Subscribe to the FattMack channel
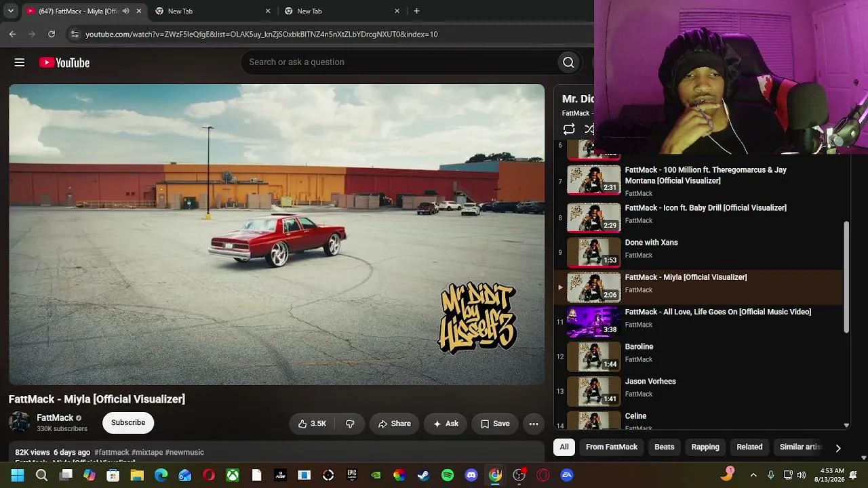 128,423
